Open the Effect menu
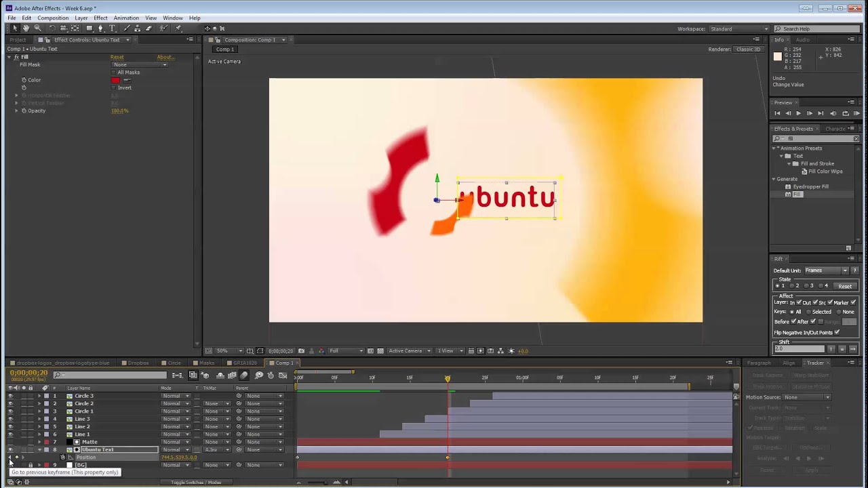This screenshot has width=868, height=488. 100,18
